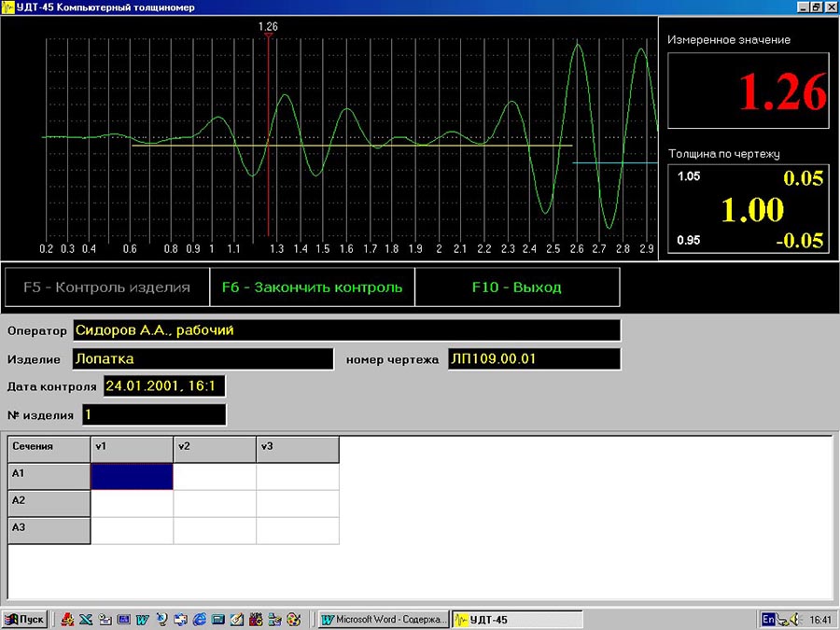Open the red letter A quick launch icon

(67, 620)
